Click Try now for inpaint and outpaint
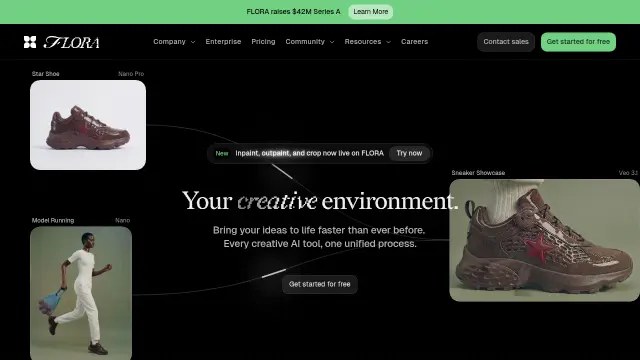The width and height of the screenshot is (640, 360). click(409, 153)
